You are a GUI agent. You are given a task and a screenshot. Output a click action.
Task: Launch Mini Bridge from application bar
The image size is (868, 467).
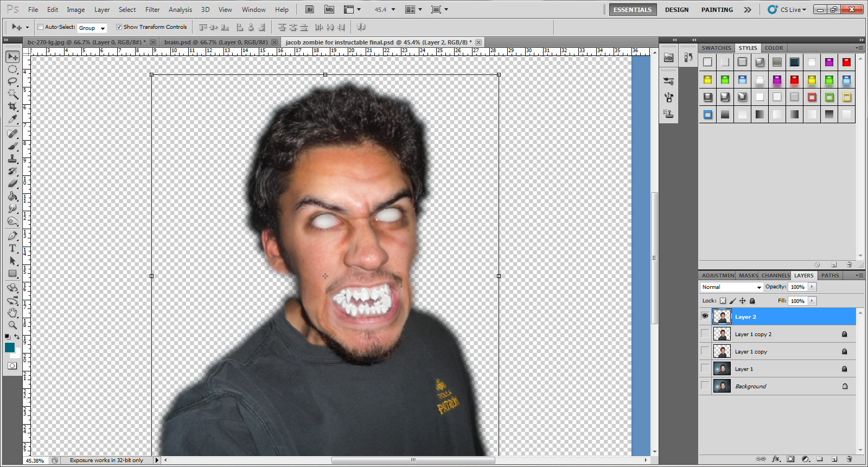click(329, 9)
